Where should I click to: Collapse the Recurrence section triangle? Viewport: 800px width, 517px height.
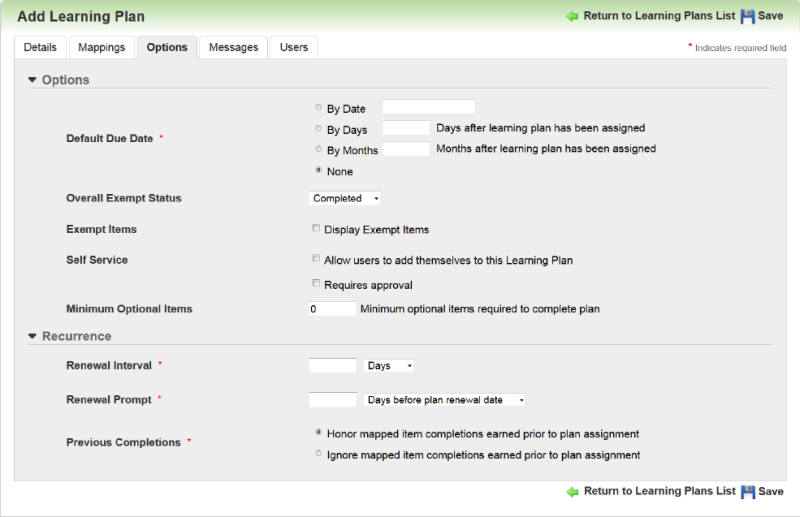click(x=32, y=336)
